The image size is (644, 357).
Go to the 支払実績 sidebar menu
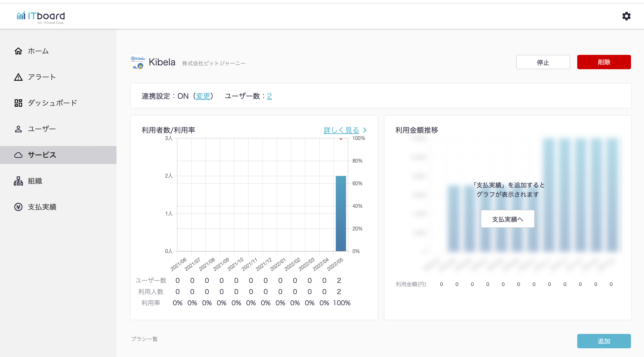click(x=42, y=207)
